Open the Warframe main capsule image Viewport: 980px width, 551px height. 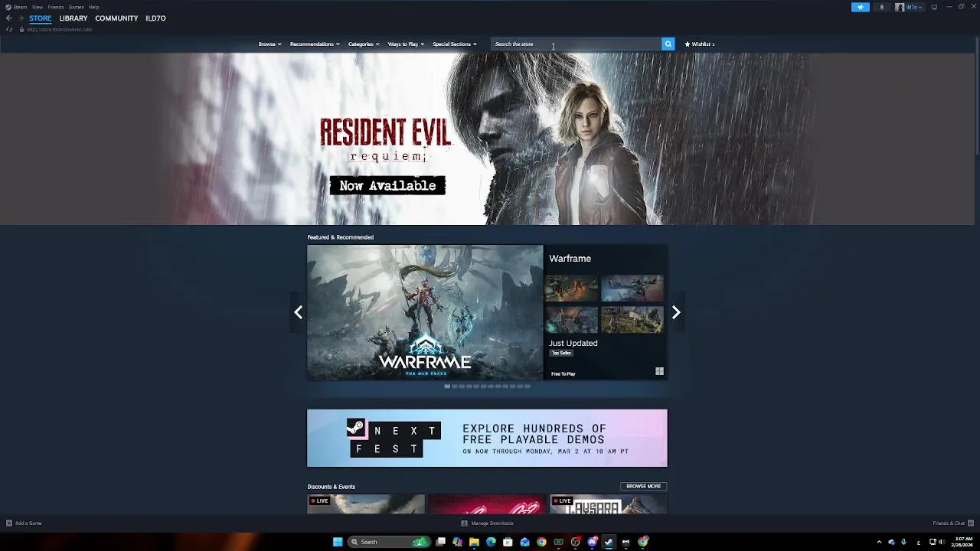(x=425, y=312)
